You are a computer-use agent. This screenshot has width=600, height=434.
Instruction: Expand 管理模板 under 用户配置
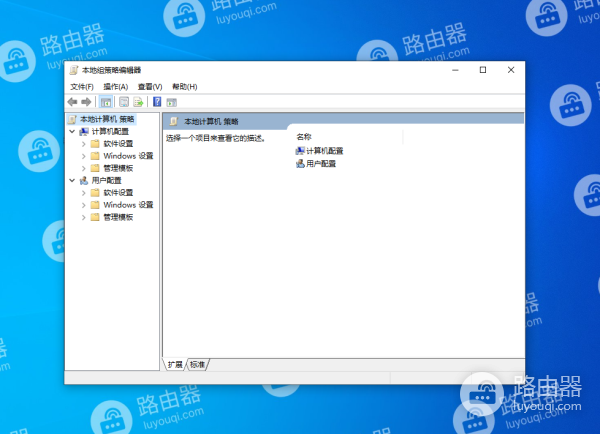point(84,217)
